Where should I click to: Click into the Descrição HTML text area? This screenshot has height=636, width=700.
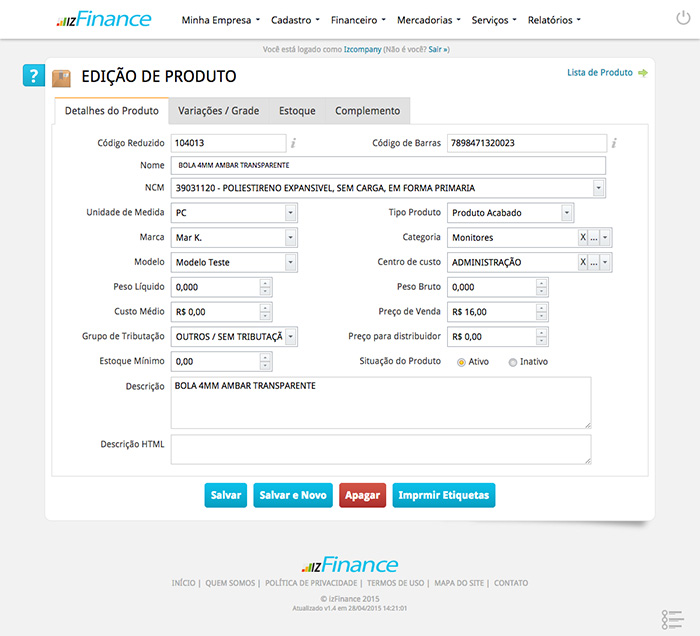(380, 449)
